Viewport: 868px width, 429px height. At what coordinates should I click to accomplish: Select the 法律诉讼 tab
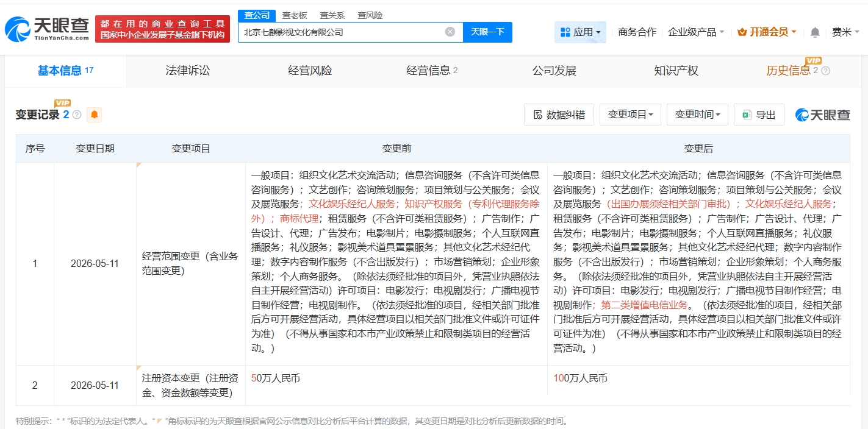[188, 71]
